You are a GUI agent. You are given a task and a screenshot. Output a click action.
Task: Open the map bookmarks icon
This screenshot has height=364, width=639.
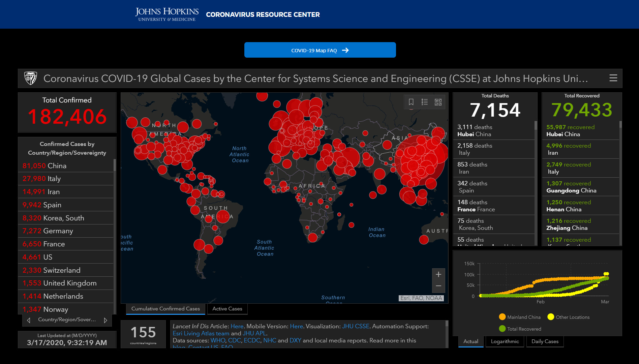411,102
